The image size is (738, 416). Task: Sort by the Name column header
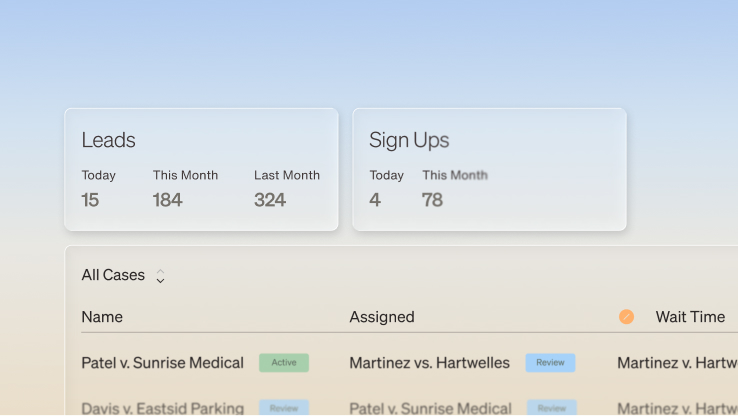click(102, 317)
